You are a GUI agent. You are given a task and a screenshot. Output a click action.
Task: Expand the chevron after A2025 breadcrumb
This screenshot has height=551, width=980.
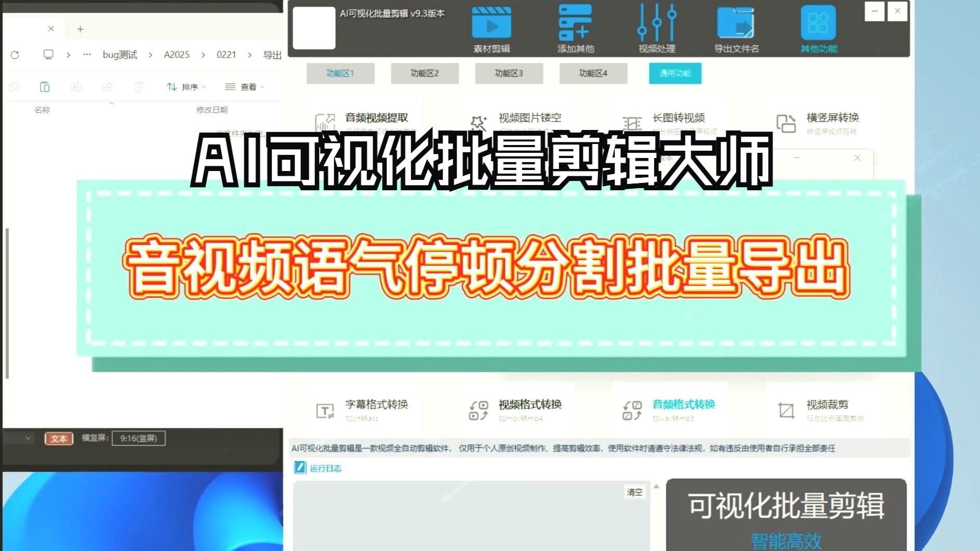point(203,55)
